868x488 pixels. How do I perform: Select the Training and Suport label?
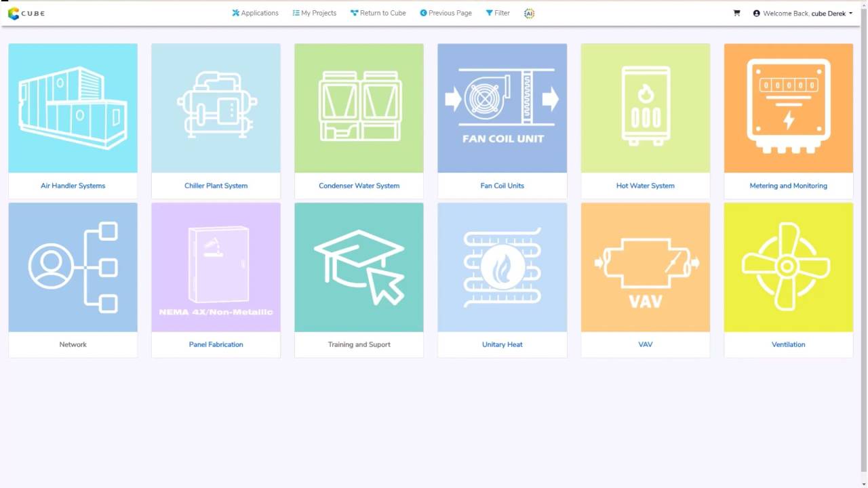pos(359,344)
